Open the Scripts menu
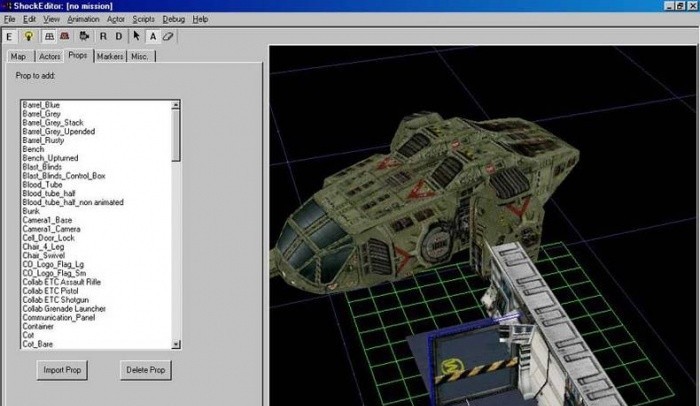700x406 pixels. (143, 19)
